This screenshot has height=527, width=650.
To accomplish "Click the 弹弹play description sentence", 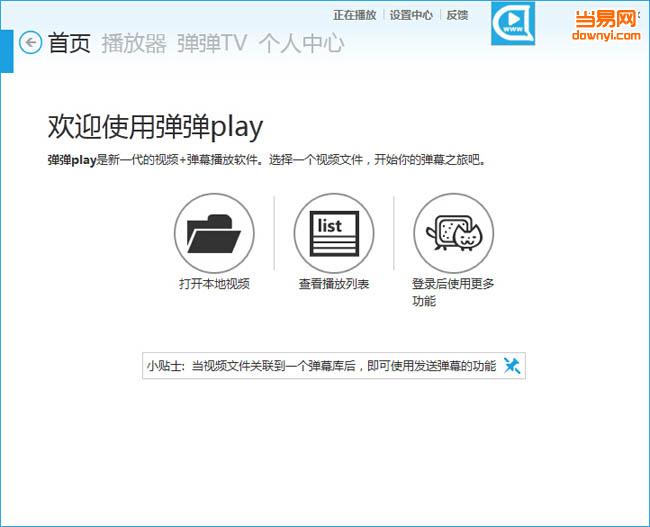I will point(267,160).
